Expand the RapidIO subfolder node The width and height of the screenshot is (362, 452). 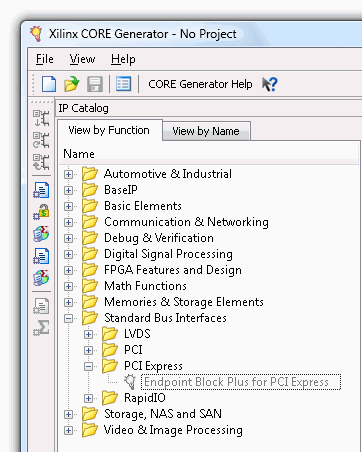pos(88,398)
